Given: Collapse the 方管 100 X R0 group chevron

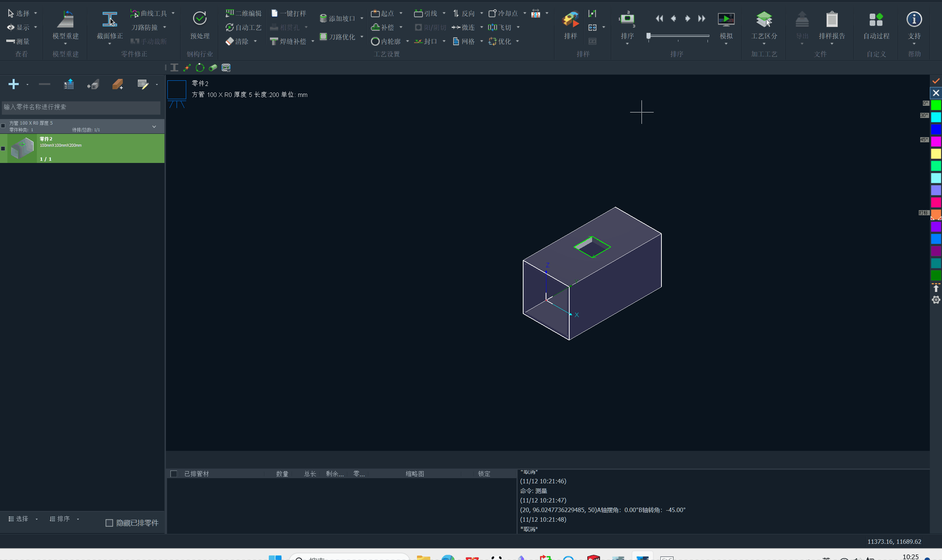Looking at the screenshot, I should pos(154,126).
